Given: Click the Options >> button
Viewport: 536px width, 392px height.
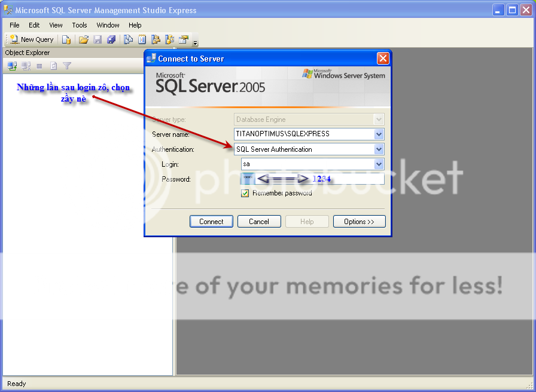Looking at the screenshot, I should point(360,222).
